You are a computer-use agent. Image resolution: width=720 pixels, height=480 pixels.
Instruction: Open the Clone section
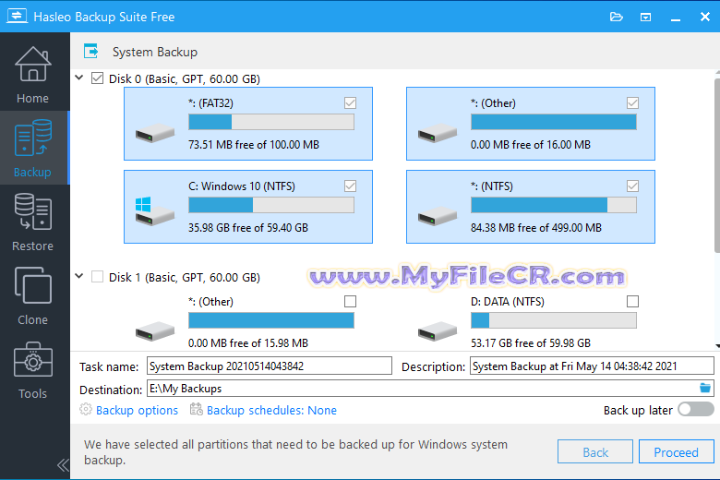pos(33,296)
